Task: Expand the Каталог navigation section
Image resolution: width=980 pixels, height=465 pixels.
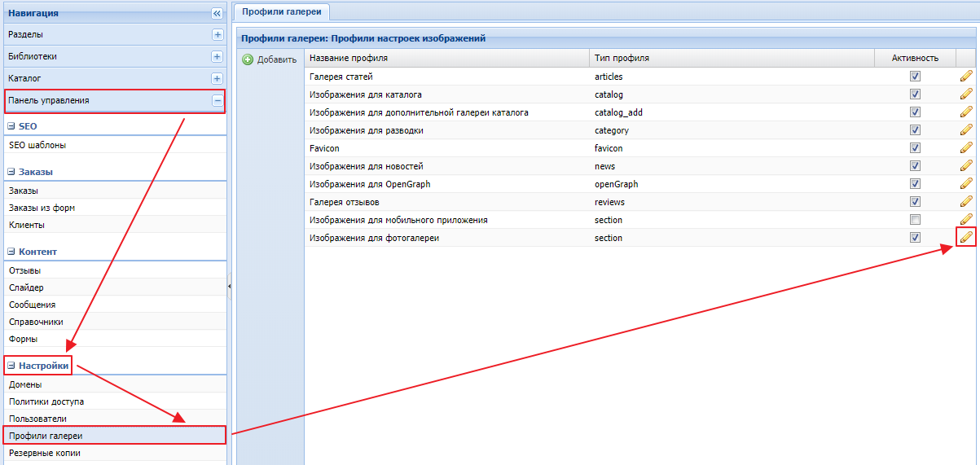Action: (x=217, y=79)
